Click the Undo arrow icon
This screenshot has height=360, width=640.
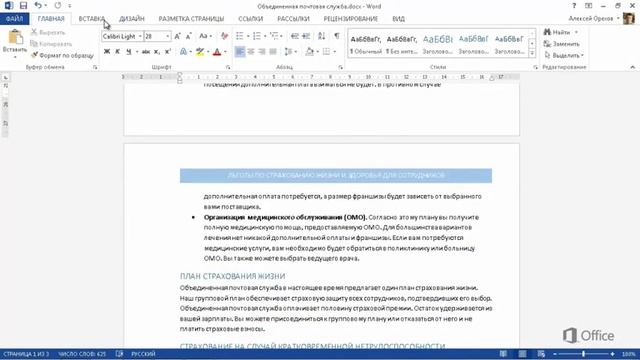[x=38, y=6]
